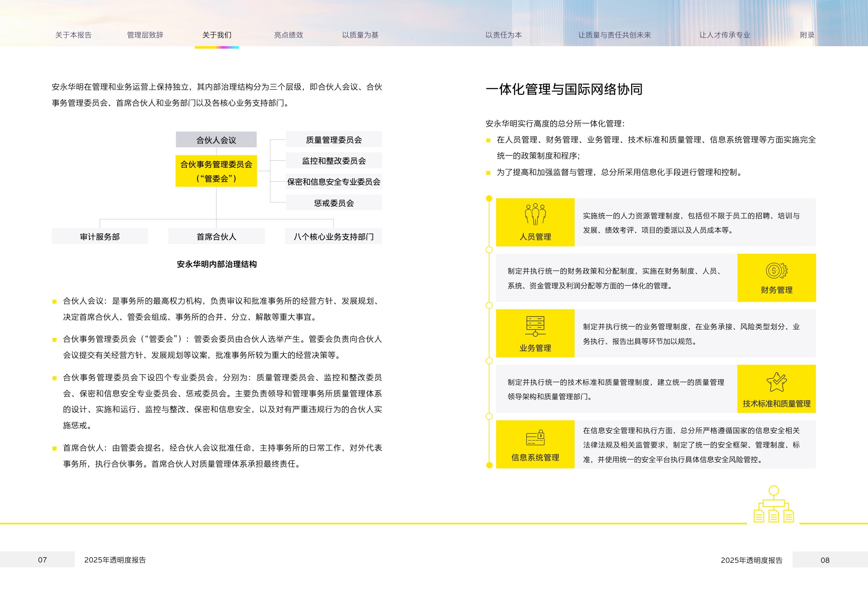Click the three-people icon above 人员管理

point(535,214)
